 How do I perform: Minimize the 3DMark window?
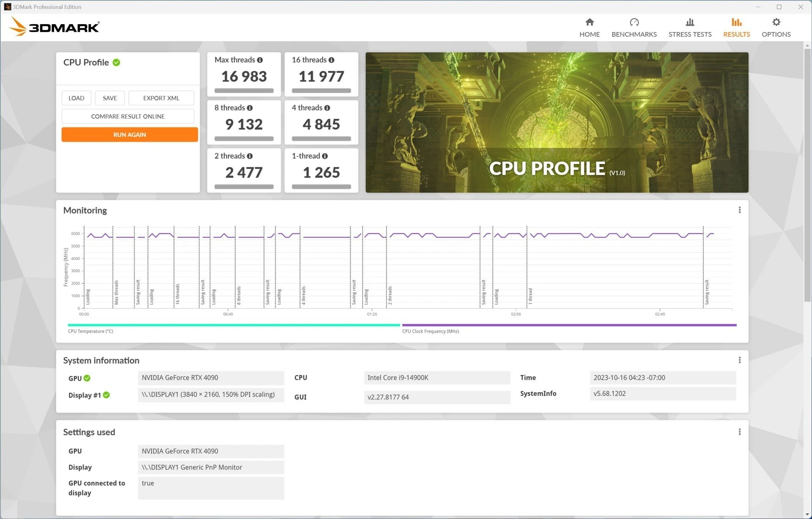click(x=758, y=7)
